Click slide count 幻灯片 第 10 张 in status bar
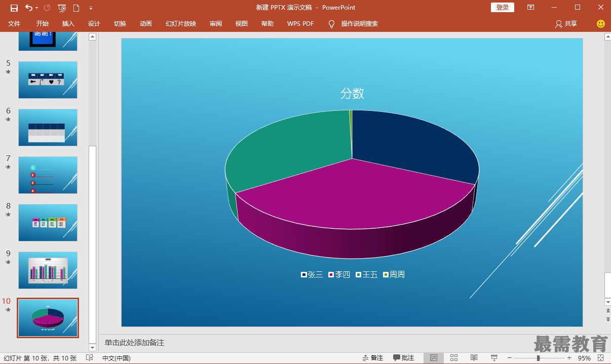This screenshot has height=364, width=611. 40,358
